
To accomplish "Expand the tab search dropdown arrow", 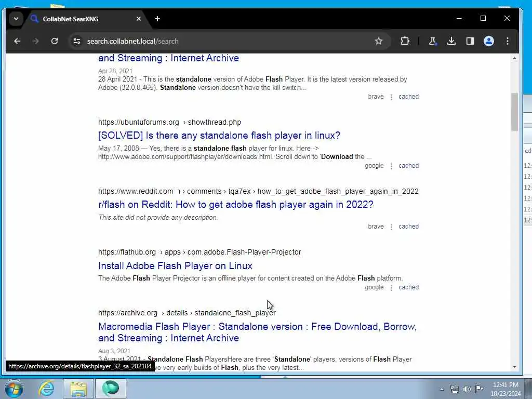I will click(16, 19).
